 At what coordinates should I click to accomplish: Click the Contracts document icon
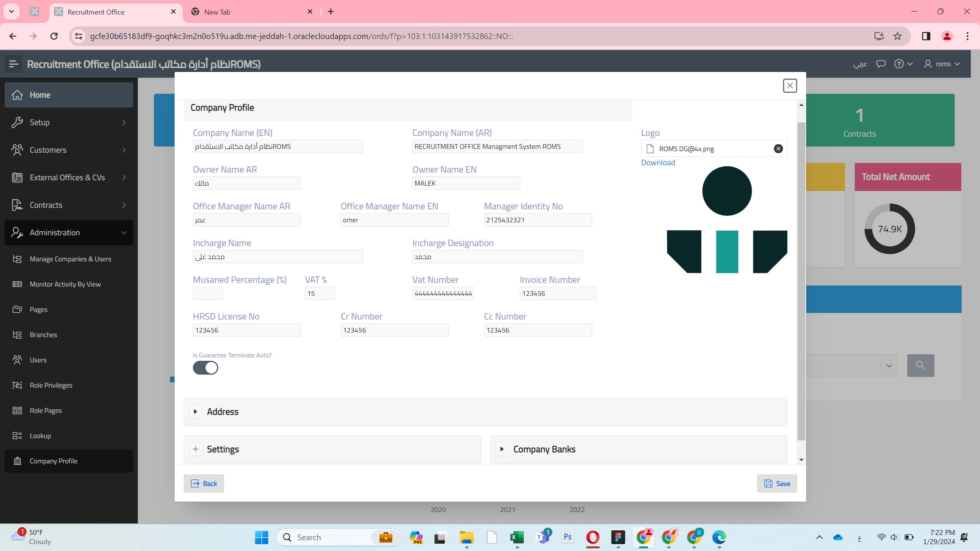tap(17, 205)
